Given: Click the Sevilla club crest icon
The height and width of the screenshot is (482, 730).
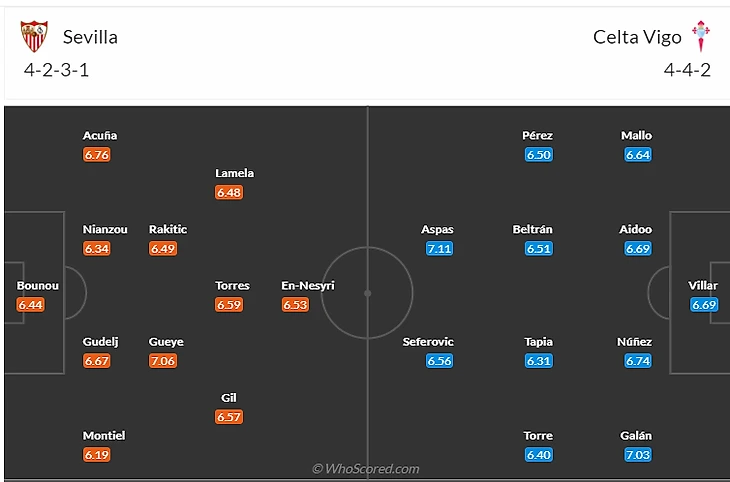Looking at the screenshot, I should pos(34,37).
